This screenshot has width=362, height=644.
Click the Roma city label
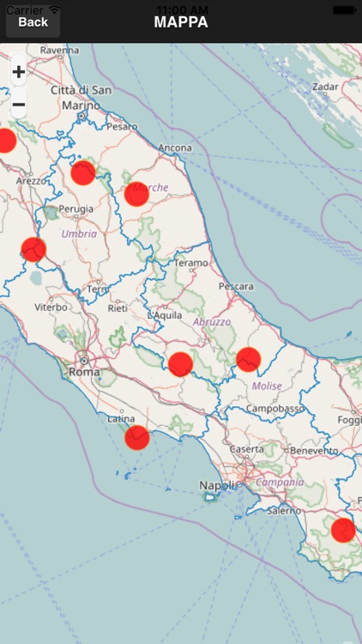pyautogui.click(x=84, y=372)
